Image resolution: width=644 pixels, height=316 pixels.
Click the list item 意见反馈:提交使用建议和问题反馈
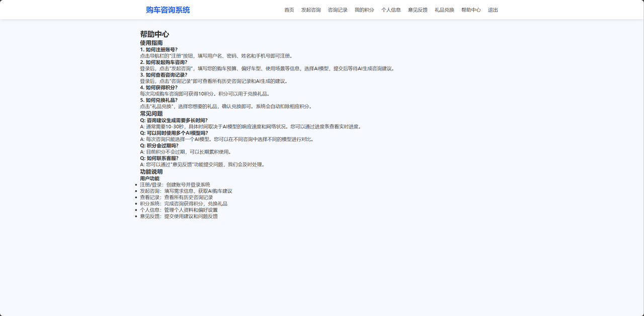179,216
